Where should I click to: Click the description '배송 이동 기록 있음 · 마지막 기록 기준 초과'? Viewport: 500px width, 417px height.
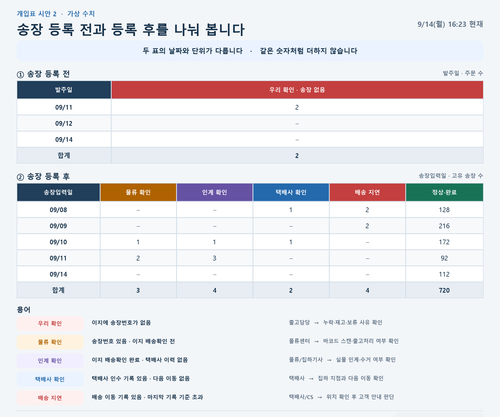(x=147, y=397)
